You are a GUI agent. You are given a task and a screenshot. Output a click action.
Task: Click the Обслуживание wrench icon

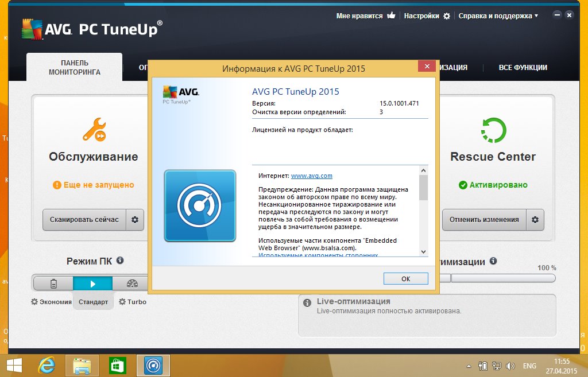[x=94, y=130]
